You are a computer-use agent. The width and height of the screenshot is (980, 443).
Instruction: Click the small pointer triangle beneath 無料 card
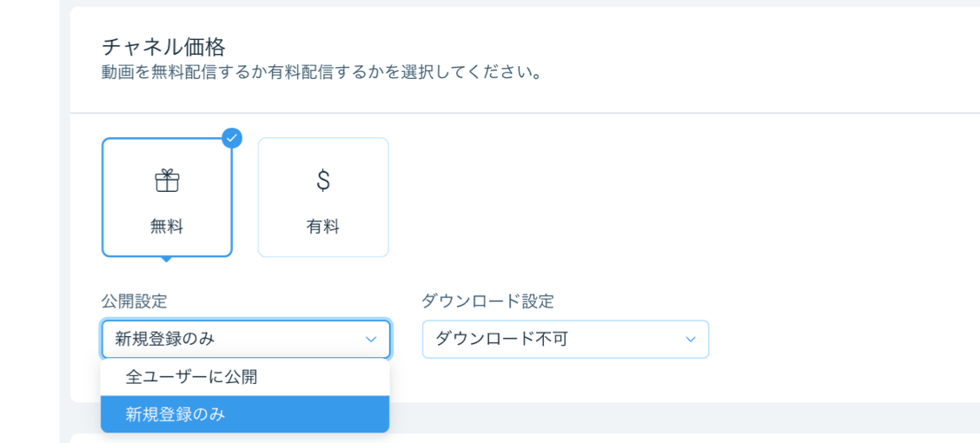[166, 260]
